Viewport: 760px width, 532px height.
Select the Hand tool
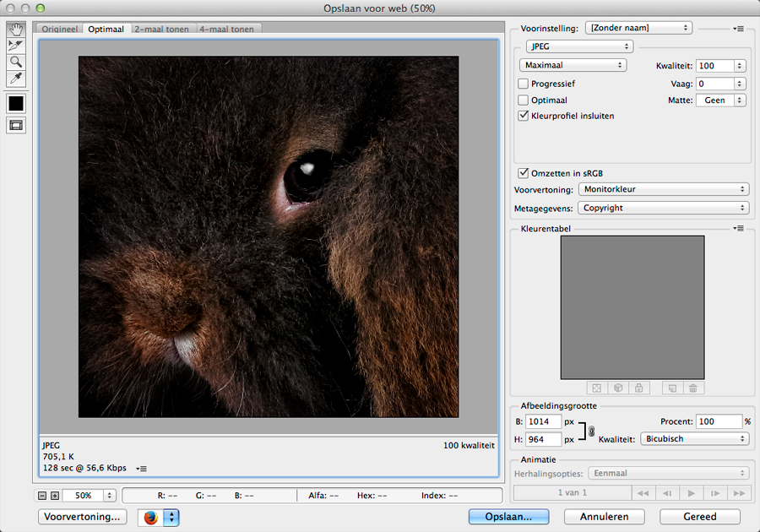pyautogui.click(x=16, y=28)
